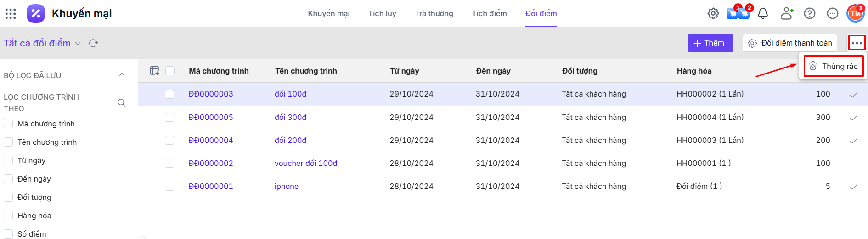Click the user avatar in top right
Viewport: 868px width, 239px height.
click(x=855, y=14)
